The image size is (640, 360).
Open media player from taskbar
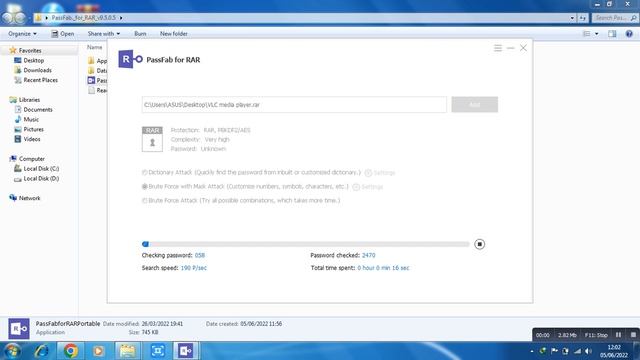point(98,351)
